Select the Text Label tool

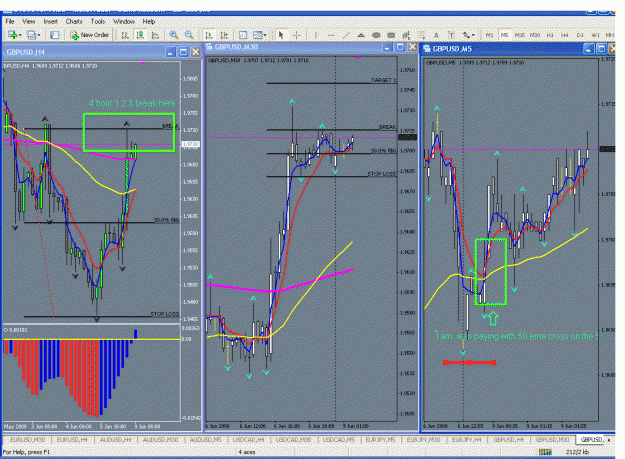[451, 35]
